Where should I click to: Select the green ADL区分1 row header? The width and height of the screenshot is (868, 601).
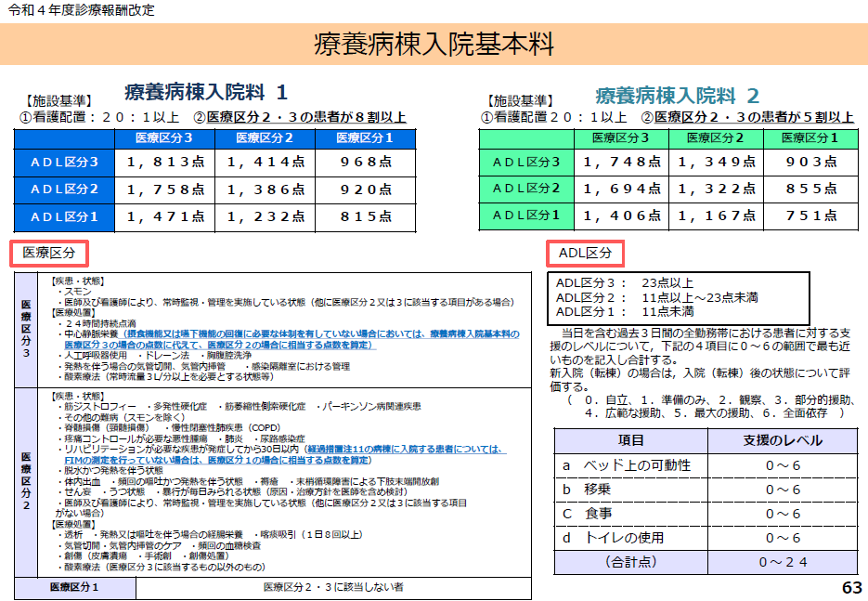tap(525, 216)
